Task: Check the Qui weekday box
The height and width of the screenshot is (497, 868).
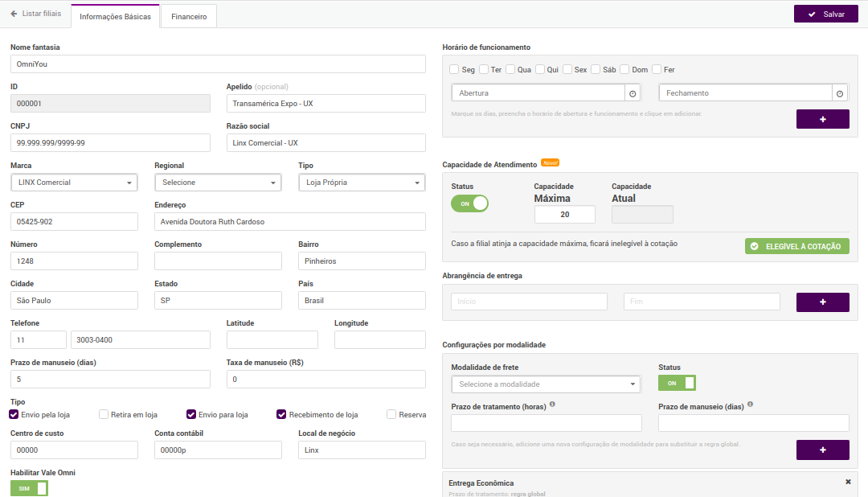Action: [x=540, y=69]
